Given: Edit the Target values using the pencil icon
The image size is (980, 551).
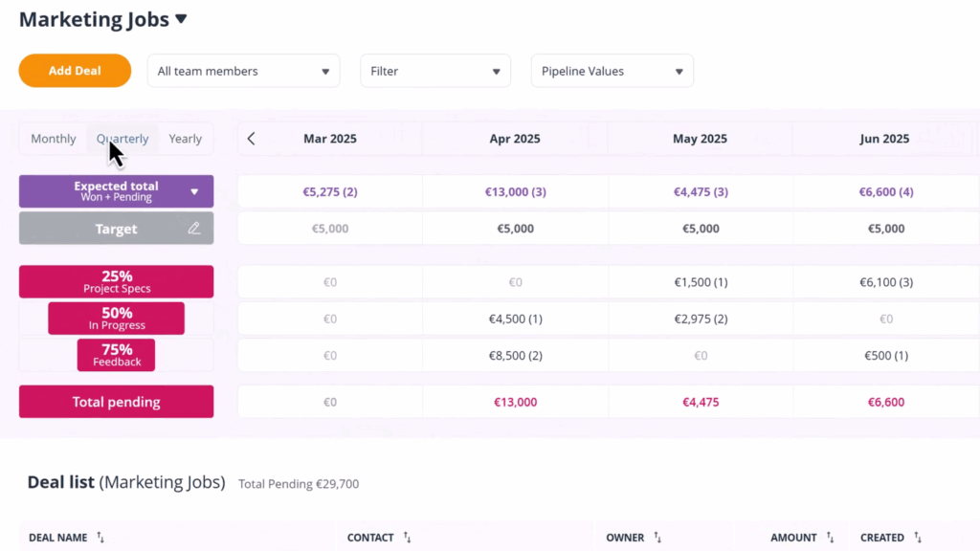Looking at the screenshot, I should tap(193, 228).
